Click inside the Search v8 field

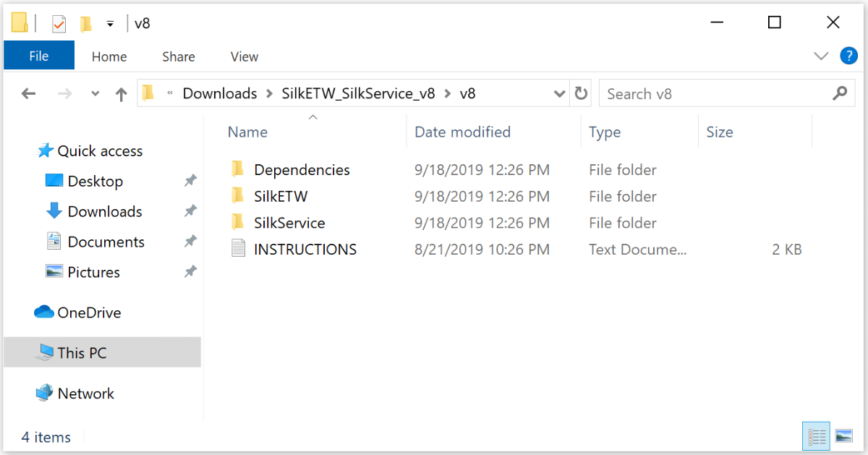[x=716, y=93]
